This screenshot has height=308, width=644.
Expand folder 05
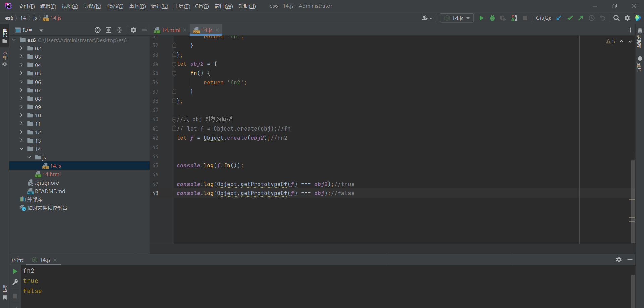[x=21, y=73]
